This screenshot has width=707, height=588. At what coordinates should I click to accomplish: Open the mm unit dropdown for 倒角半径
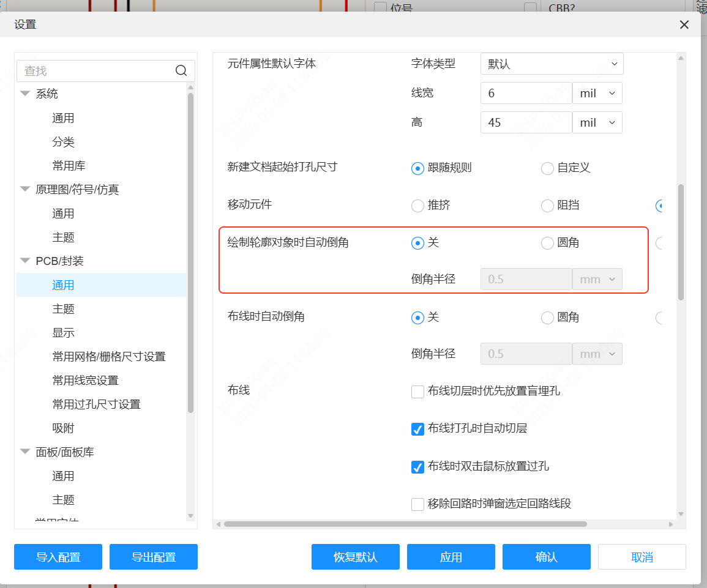[597, 278]
